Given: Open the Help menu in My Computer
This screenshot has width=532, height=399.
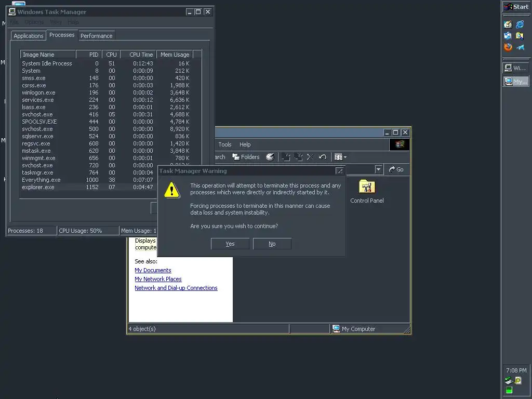Looking at the screenshot, I should (245, 144).
